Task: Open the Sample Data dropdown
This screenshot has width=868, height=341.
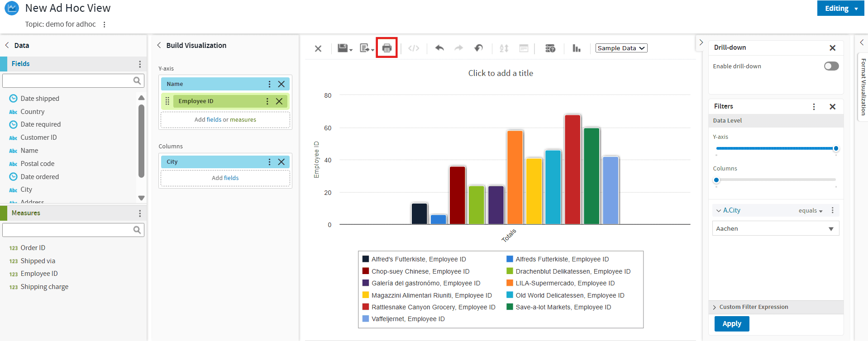Action: pyautogui.click(x=621, y=48)
